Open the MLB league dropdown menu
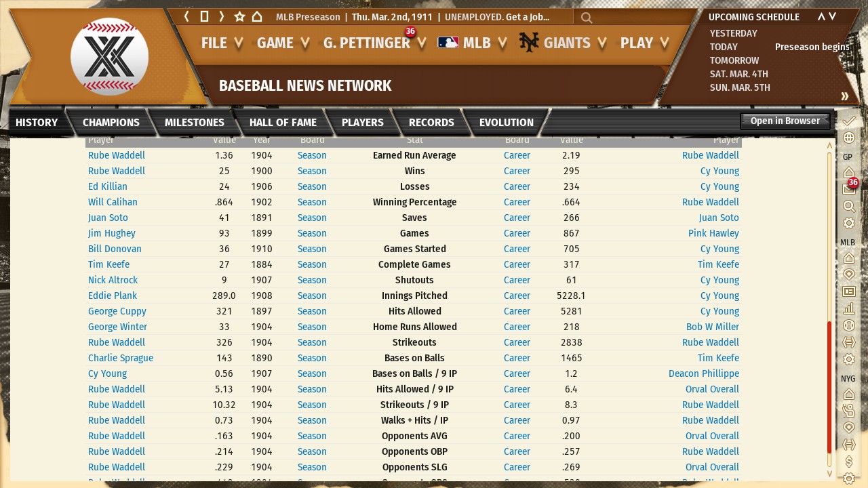 (x=473, y=43)
